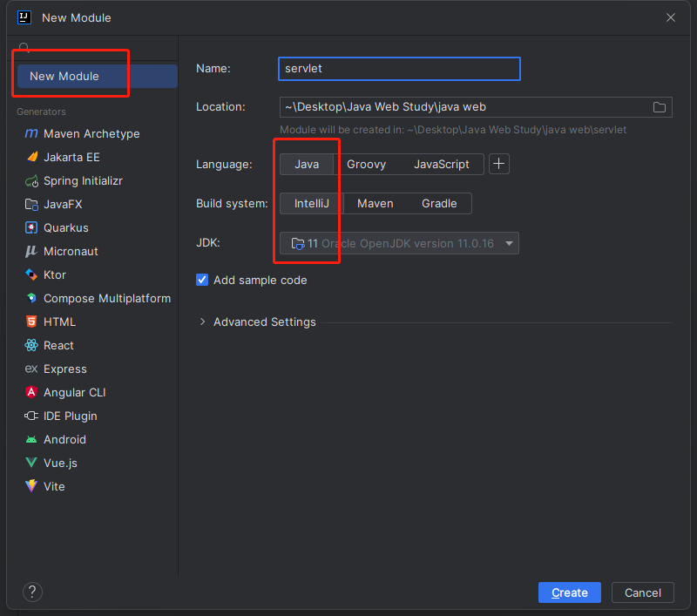Pick the Spring Initializr generator icon

[31, 181]
